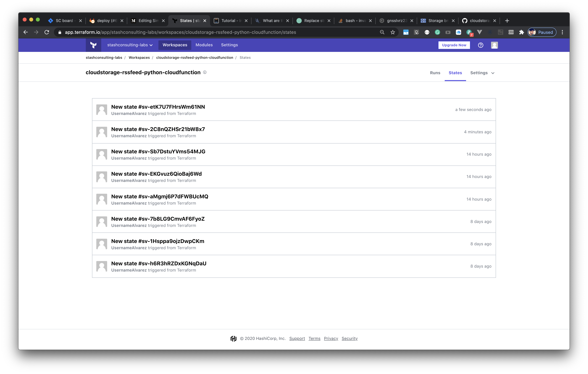Click the zoom magnifier icon in address bar
Image resolution: width=588 pixels, height=374 pixels.
[x=382, y=32]
